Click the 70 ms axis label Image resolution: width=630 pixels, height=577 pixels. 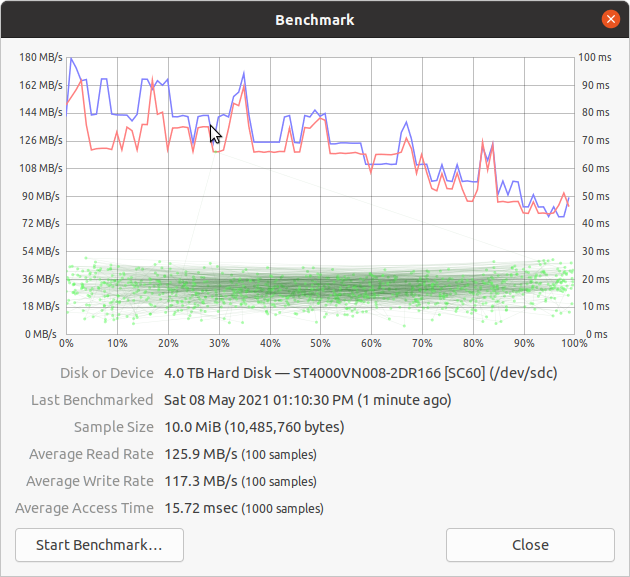(x=595, y=140)
